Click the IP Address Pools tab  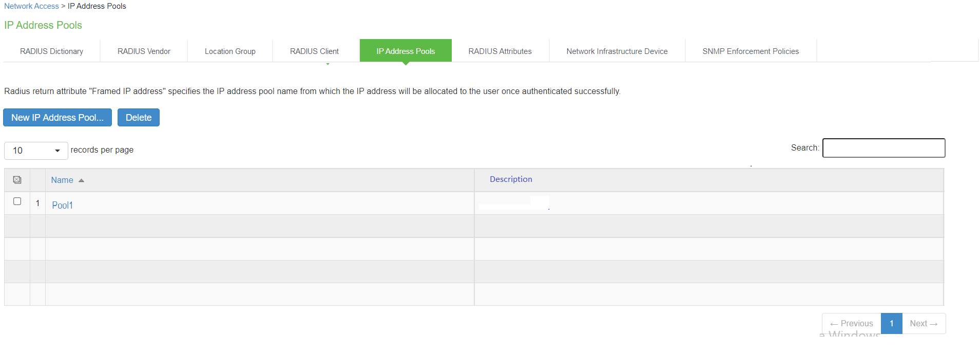(406, 51)
